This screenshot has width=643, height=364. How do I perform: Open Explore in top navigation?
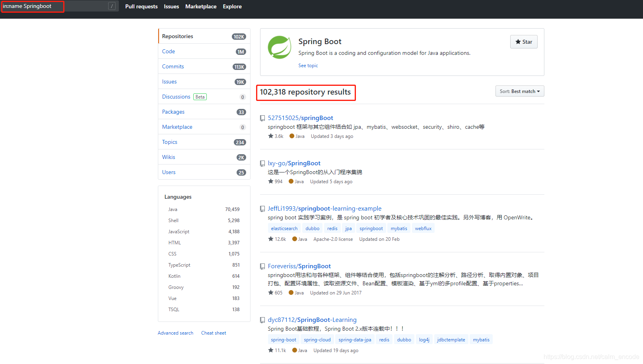point(232,6)
